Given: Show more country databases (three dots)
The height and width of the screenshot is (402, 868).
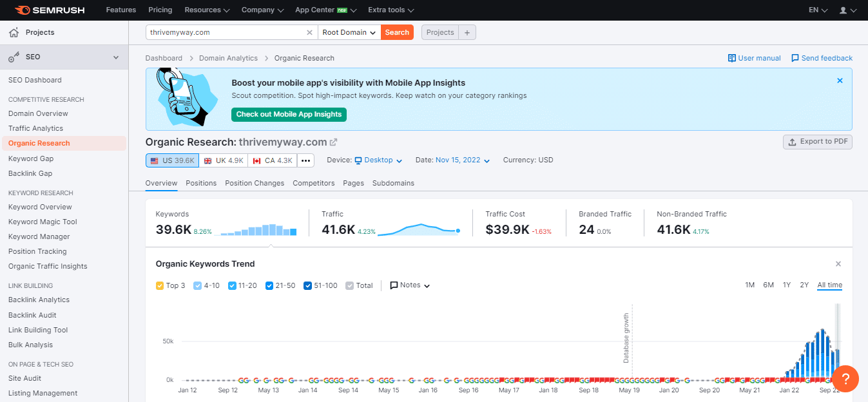Looking at the screenshot, I should point(305,160).
